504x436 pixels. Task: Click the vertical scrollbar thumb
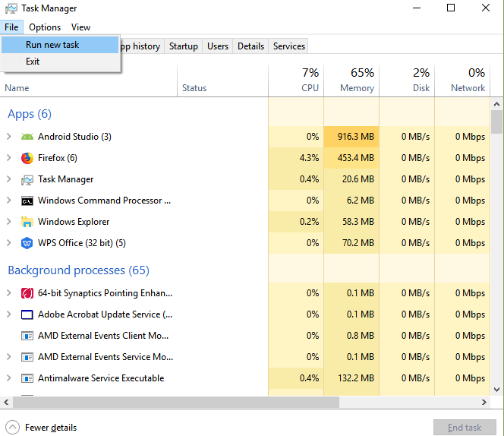(496, 122)
